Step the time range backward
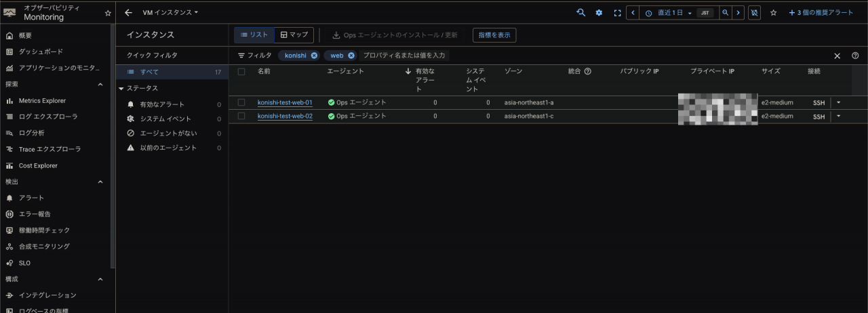 [632, 13]
